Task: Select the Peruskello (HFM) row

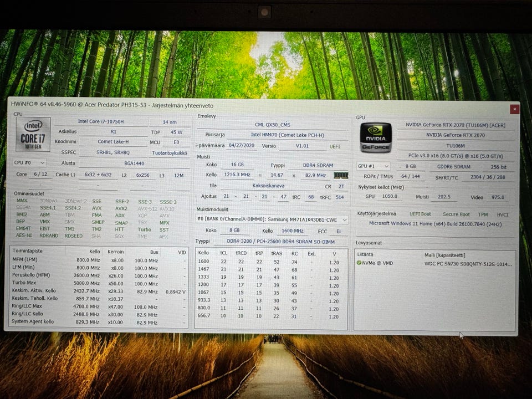Action: coord(99,275)
